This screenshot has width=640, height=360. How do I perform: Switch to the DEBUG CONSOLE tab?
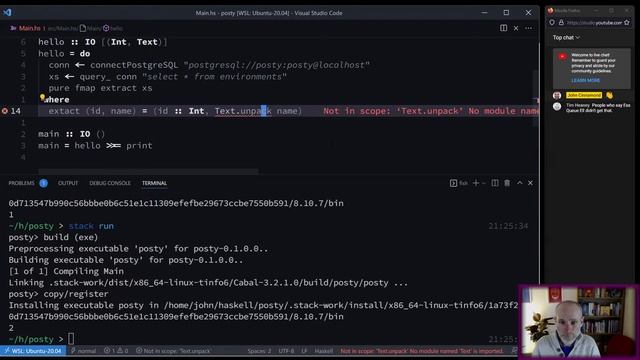click(110, 183)
